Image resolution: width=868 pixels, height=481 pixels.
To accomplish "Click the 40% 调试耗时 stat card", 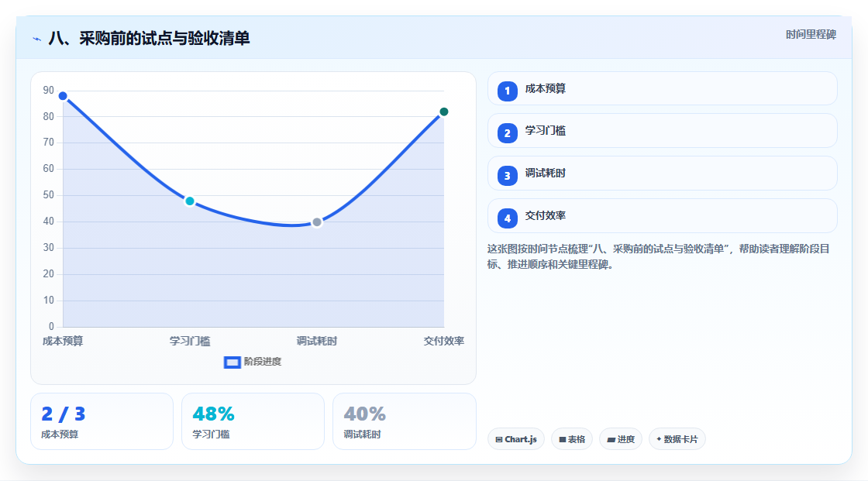I will point(404,421).
